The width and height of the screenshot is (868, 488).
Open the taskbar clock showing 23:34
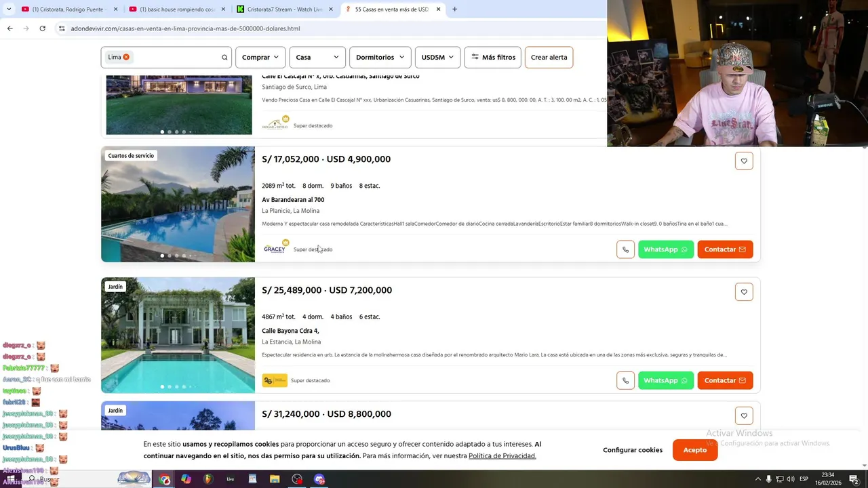tap(828, 479)
